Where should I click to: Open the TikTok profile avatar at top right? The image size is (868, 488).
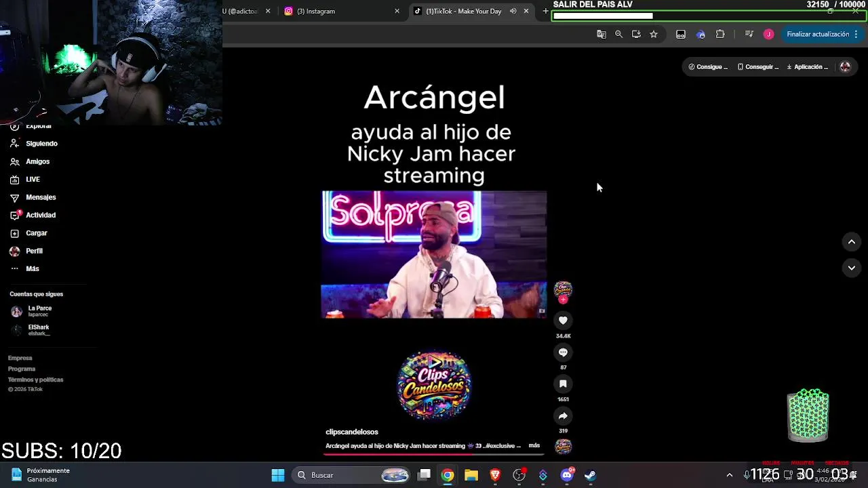pyautogui.click(x=845, y=66)
